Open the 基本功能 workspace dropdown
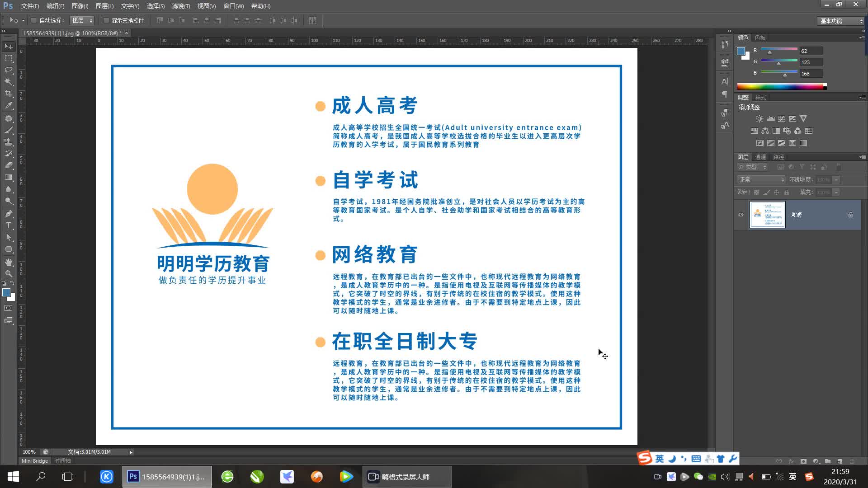This screenshot has height=488, width=868. (841, 21)
